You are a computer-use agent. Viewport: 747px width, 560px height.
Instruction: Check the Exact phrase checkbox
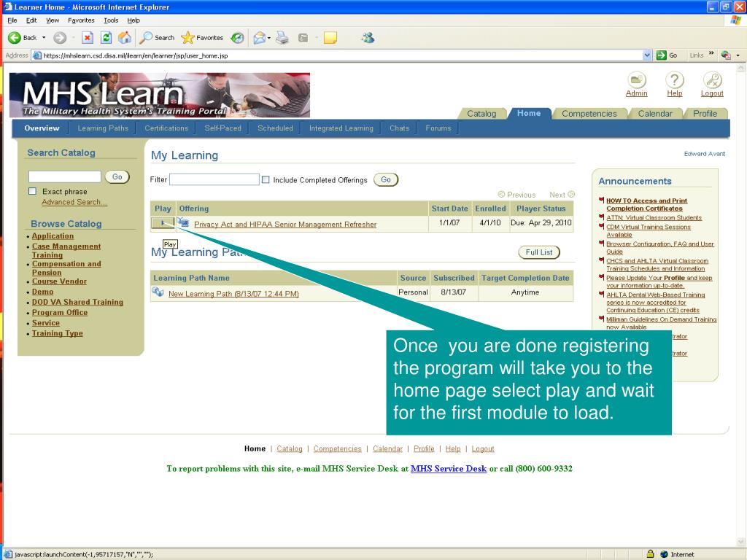click(x=33, y=192)
